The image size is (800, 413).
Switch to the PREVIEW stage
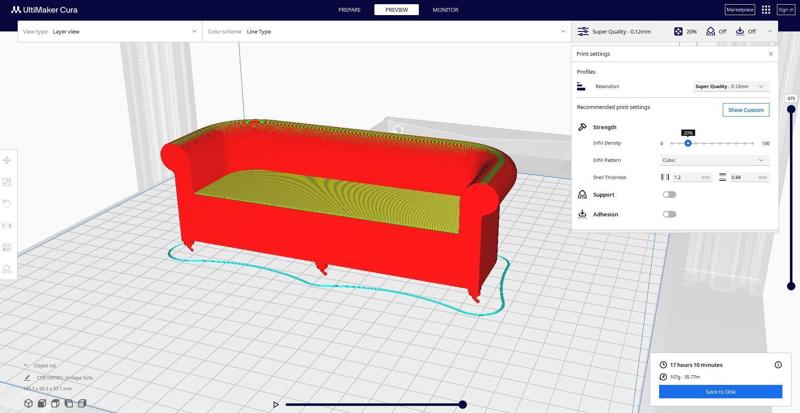click(396, 10)
